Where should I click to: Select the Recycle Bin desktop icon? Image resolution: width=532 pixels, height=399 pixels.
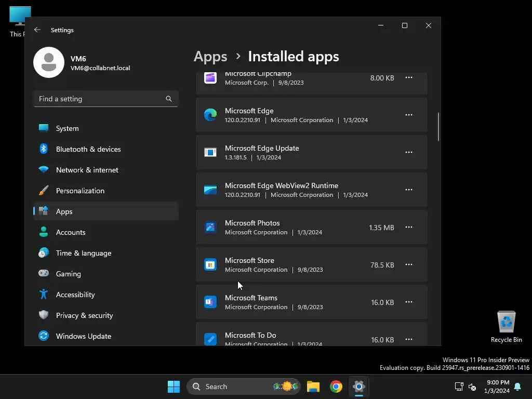point(506,326)
